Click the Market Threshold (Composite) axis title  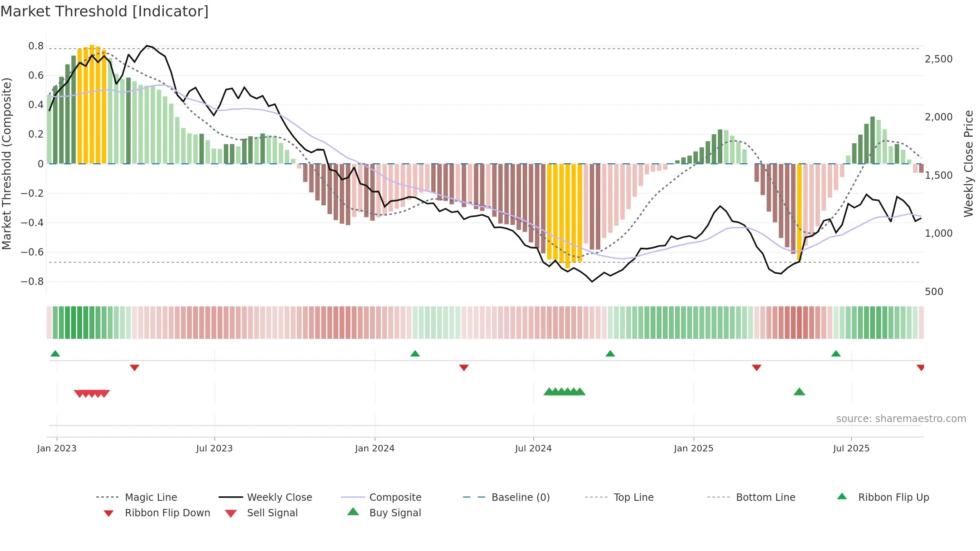tap(7, 164)
